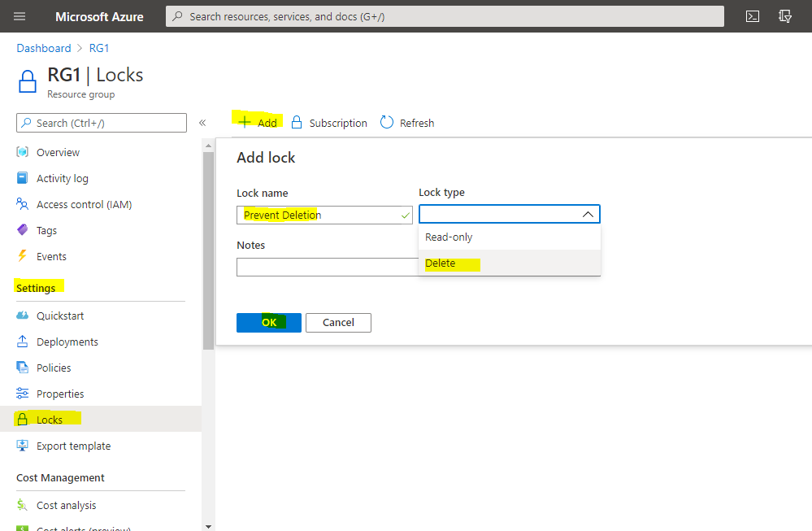Open Cloud Shell from the top bar
812x531 pixels.
752,15
